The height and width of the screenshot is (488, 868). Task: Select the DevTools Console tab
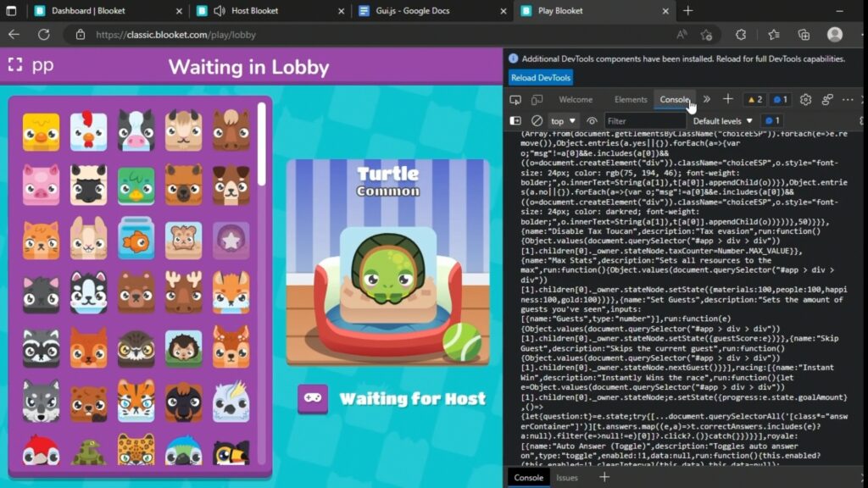click(x=674, y=100)
